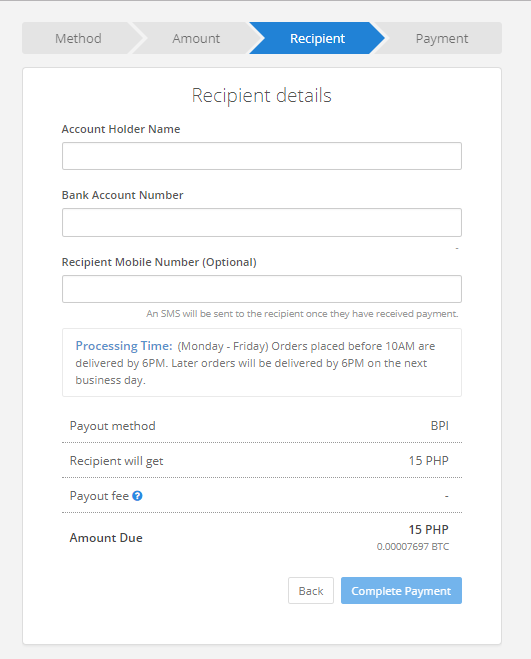
Task: Click the Recipient details heading
Action: [262, 95]
